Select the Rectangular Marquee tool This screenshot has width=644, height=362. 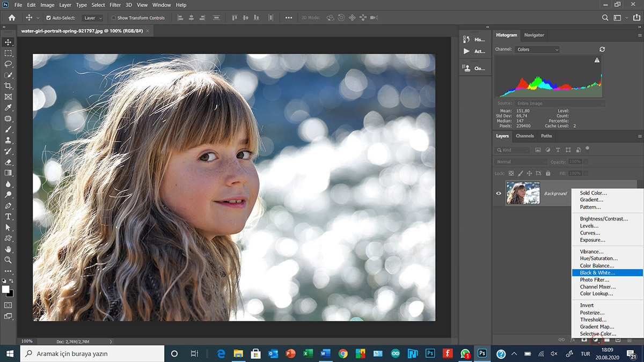[8, 53]
